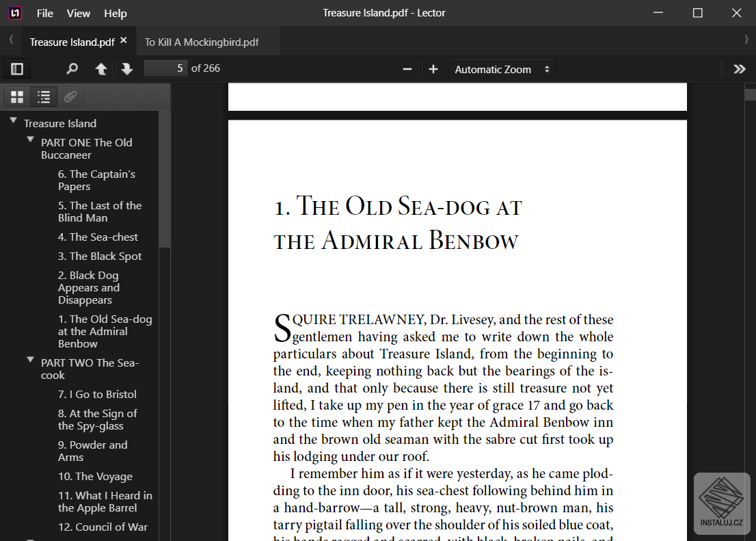756x541 pixels.
Task: Open the tools double-chevron menu
Action: click(x=739, y=70)
